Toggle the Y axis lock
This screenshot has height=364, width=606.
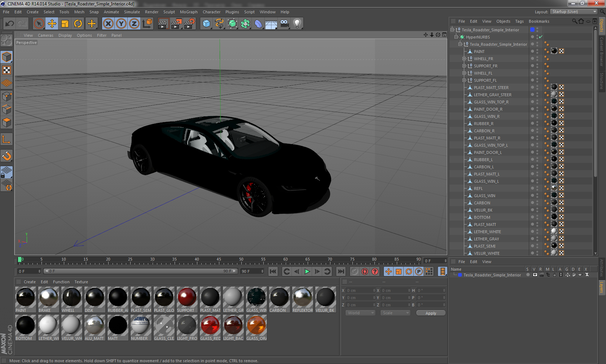tap(121, 24)
